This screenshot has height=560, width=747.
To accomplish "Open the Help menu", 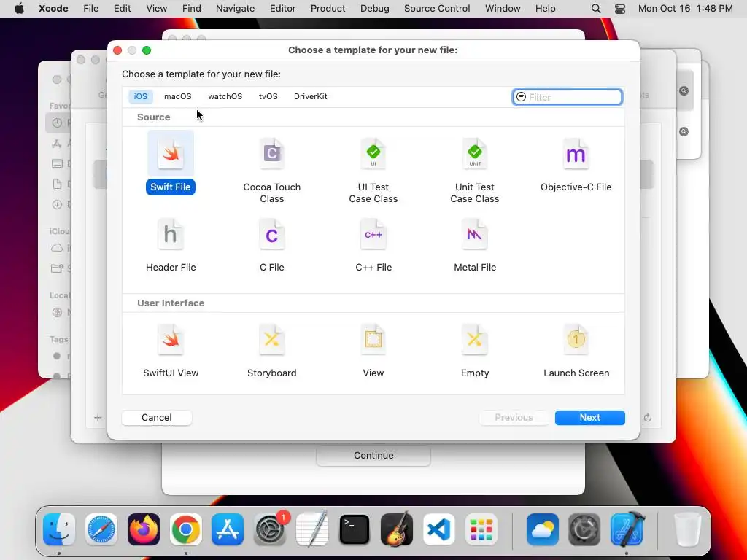I will coord(545,9).
